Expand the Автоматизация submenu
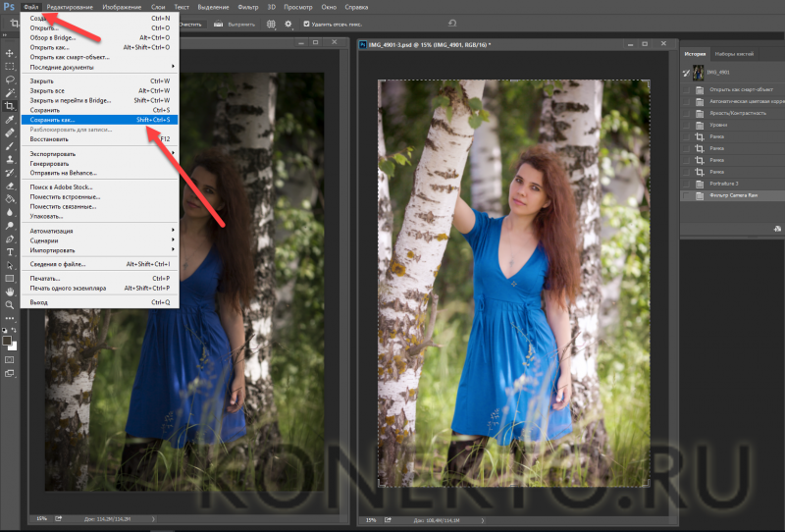This screenshot has height=532, width=785. click(x=99, y=231)
